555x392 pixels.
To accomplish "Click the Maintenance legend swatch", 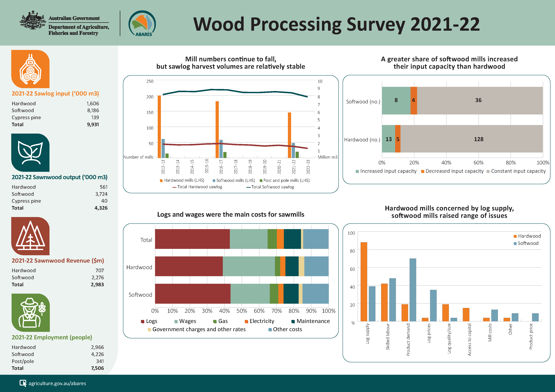I will pos(293,322).
